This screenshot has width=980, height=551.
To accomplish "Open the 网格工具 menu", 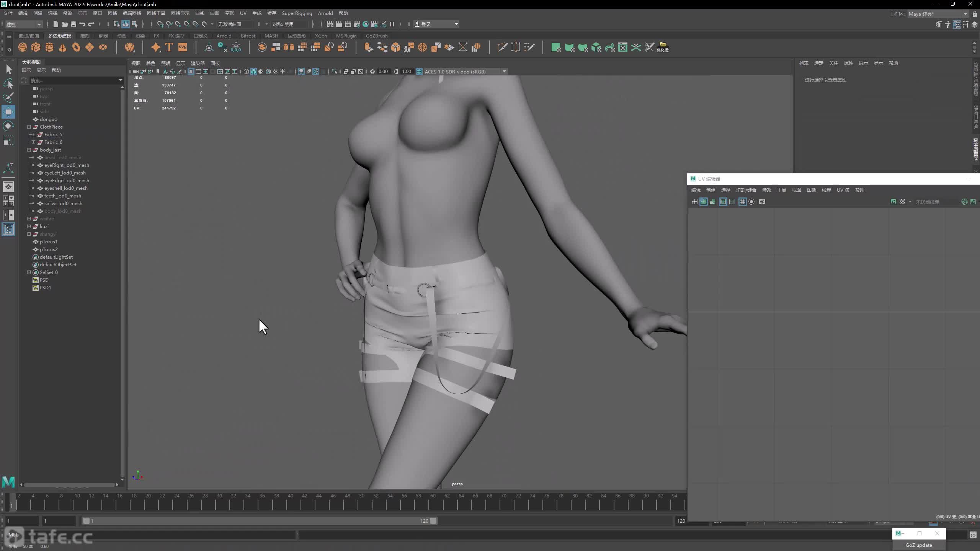I will click(156, 13).
